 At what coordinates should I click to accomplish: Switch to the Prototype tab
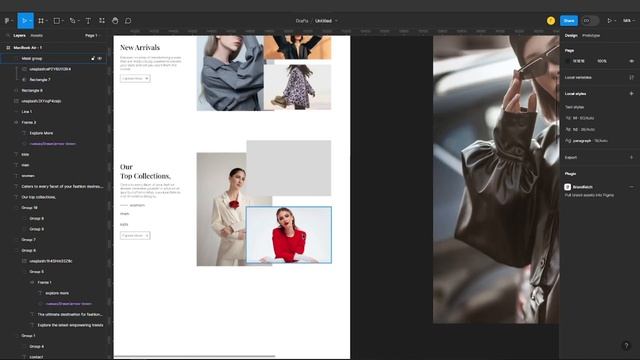(x=591, y=36)
